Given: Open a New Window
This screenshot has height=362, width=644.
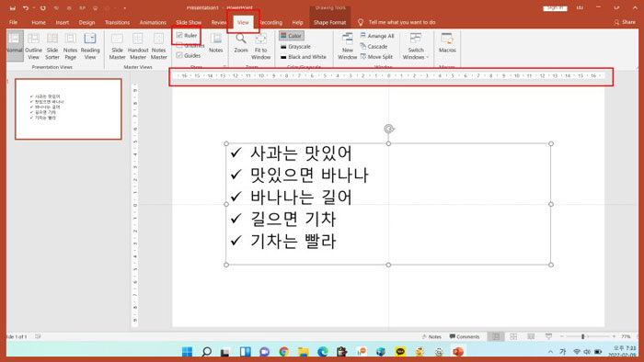Looking at the screenshot, I should pos(347,46).
